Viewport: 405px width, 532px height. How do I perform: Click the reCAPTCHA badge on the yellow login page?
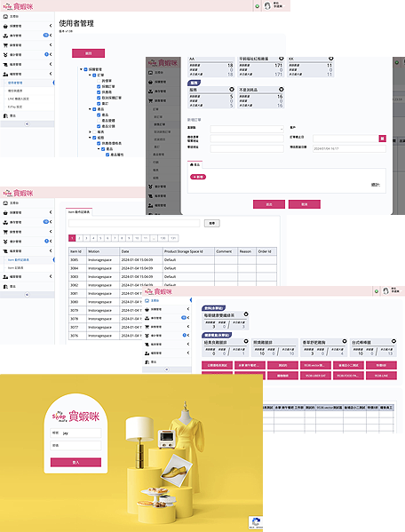pyautogui.click(x=256, y=522)
